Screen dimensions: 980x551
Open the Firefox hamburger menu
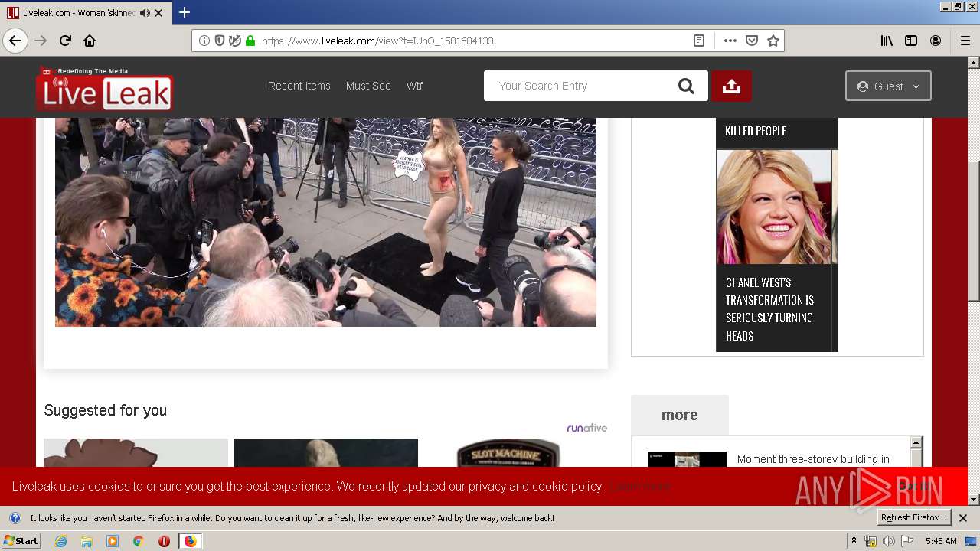click(x=965, y=41)
